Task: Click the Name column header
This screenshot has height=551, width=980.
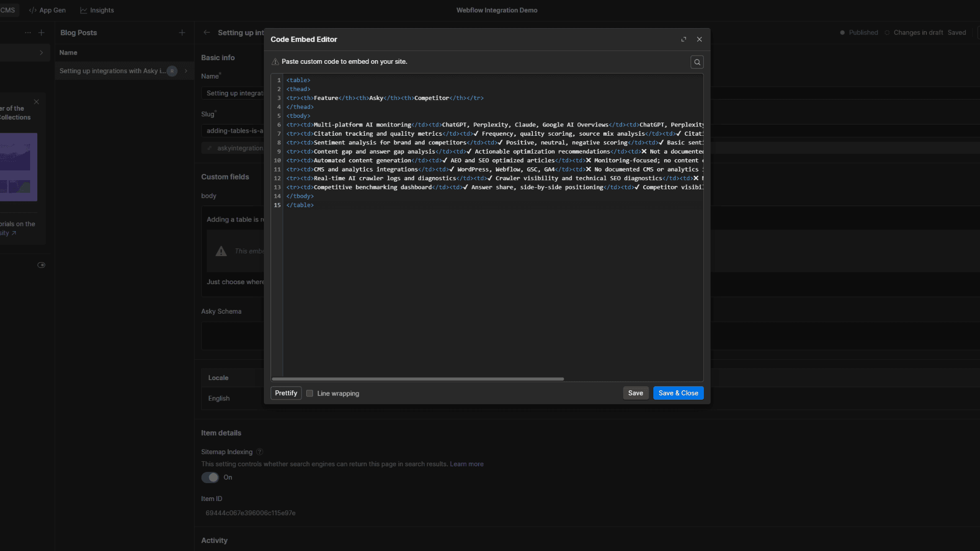Action: coord(68,53)
